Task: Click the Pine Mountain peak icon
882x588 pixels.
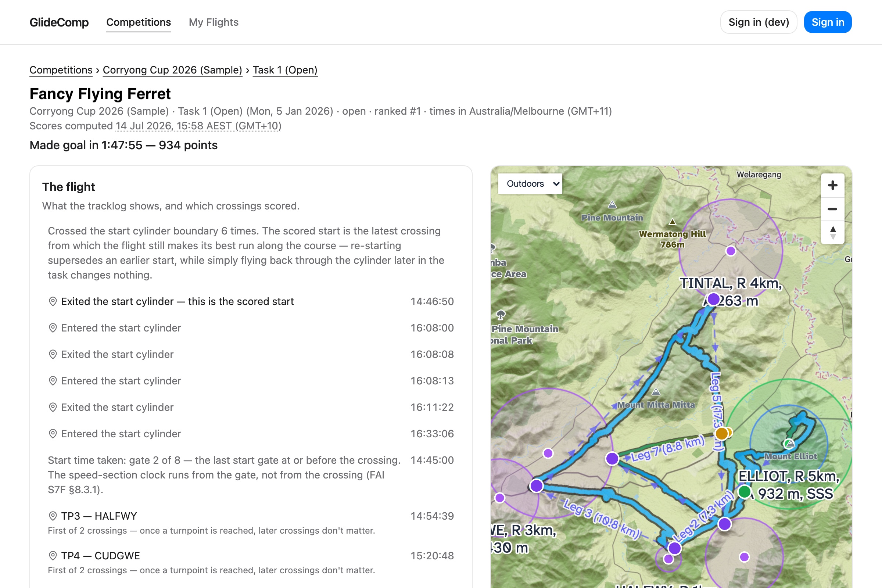Action: pos(612,205)
